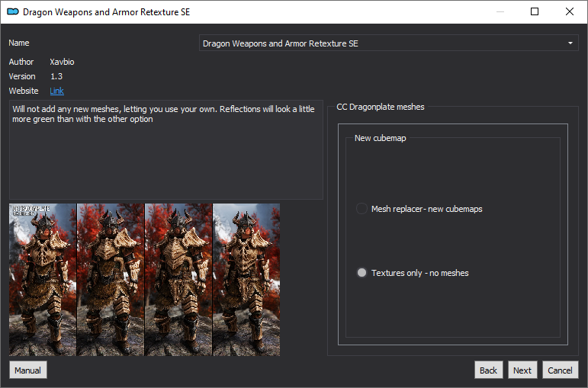
Task: Click the Mod Organizer title bar icon
Action: (x=13, y=11)
